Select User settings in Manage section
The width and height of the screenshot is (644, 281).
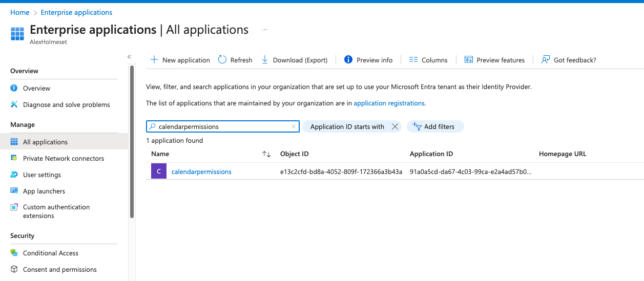tap(41, 175)
